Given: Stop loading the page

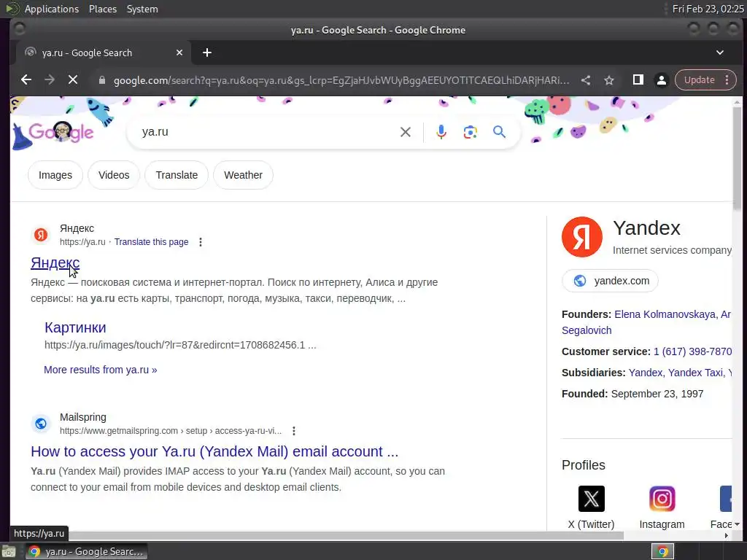Looking at the screenshot, I should pyautogui.click(x=73, y=80).
